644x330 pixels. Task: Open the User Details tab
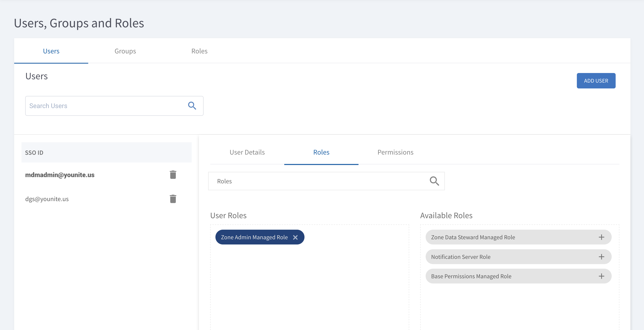pyautogui.click(x=247, y=152)
